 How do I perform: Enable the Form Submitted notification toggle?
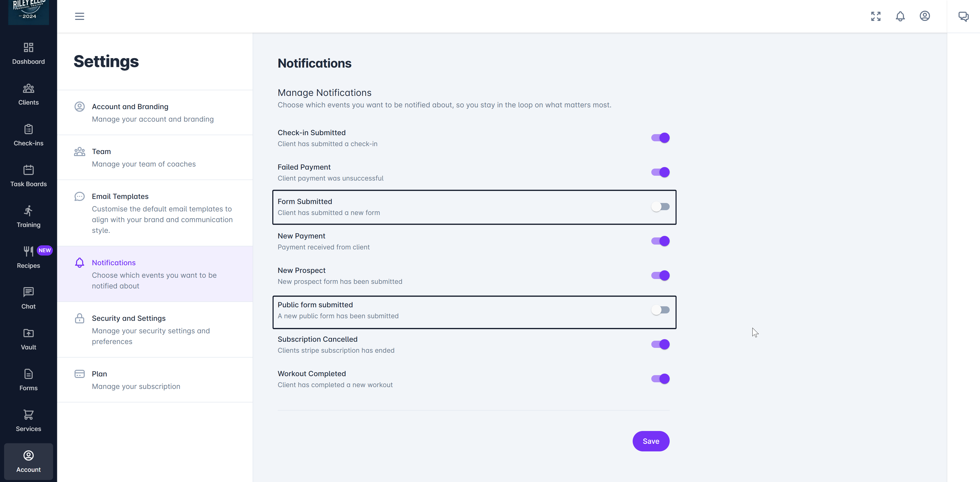pyautogui.click(x=660, y=207)
